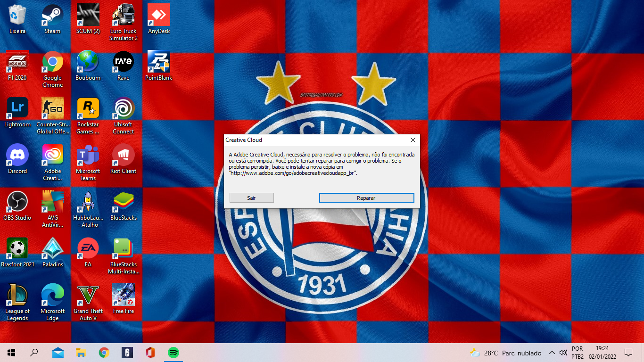Select the Lightroom desktop shortcut

pos(17,113)
